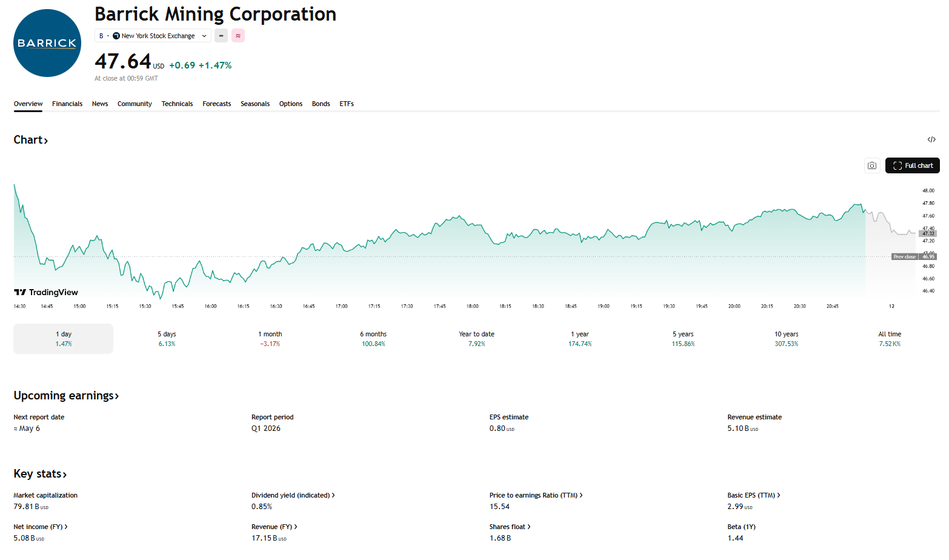Click the TradingView logo on the chart
949x560 pixels.
[45, 292]
